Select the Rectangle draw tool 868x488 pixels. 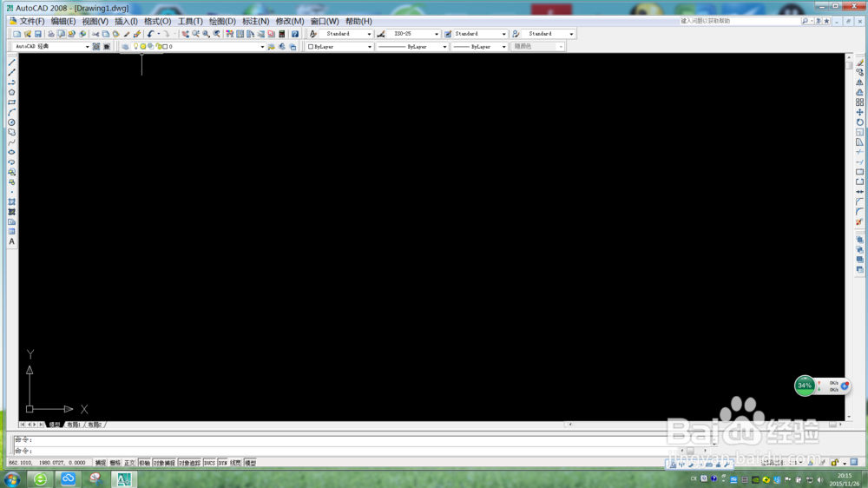(x=11, y=102)
